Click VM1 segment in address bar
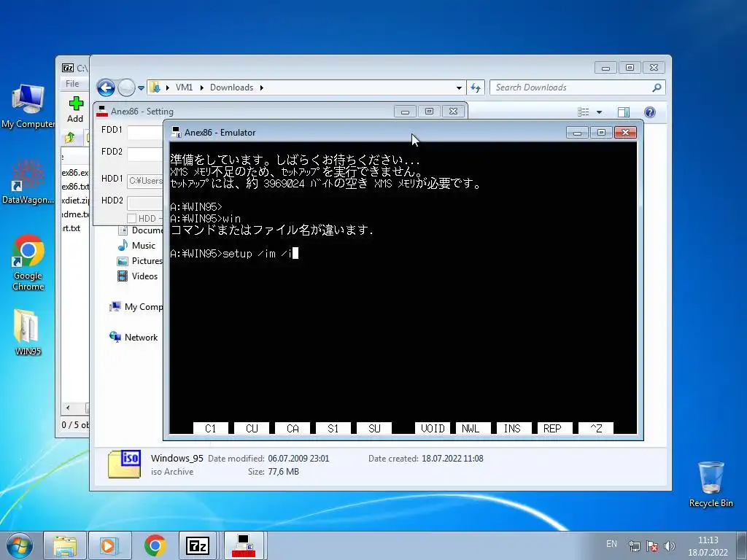This screenshot has height=560, width=747. coord(184,87)
